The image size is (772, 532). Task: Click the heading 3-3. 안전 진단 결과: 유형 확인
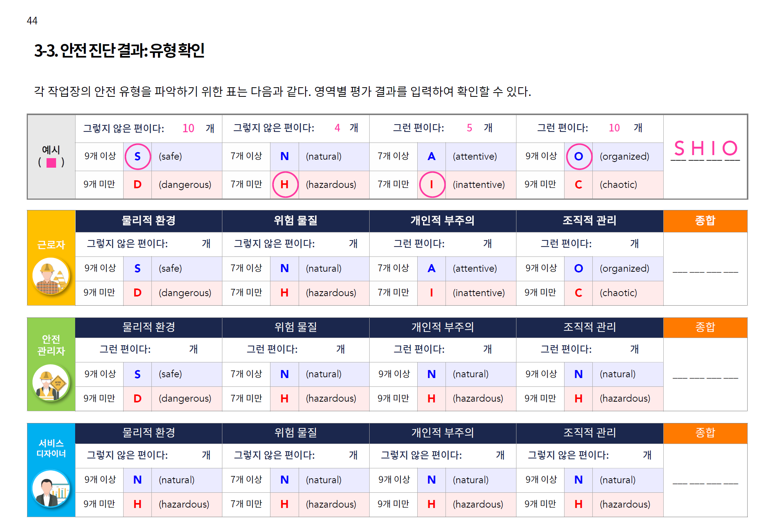pos(119,50)
